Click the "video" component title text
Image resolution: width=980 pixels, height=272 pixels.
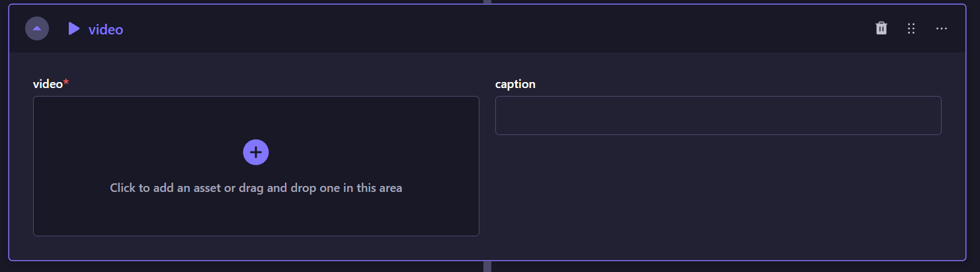106,29
